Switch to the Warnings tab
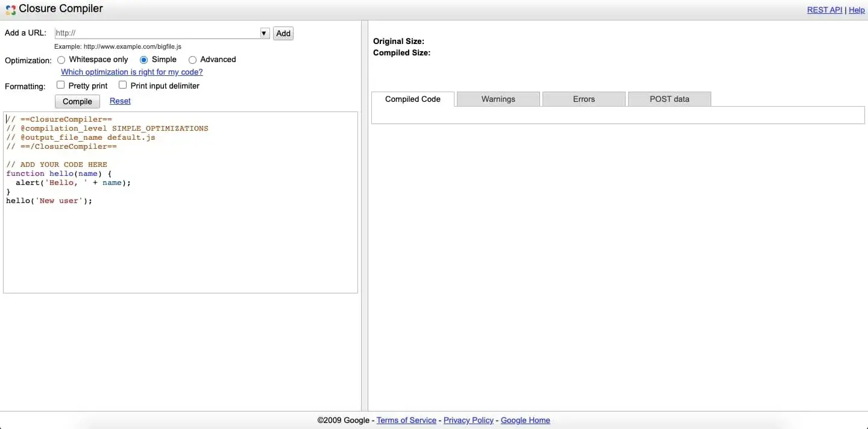868x429 pixels. pyautogui.click(x=498, y=99)
